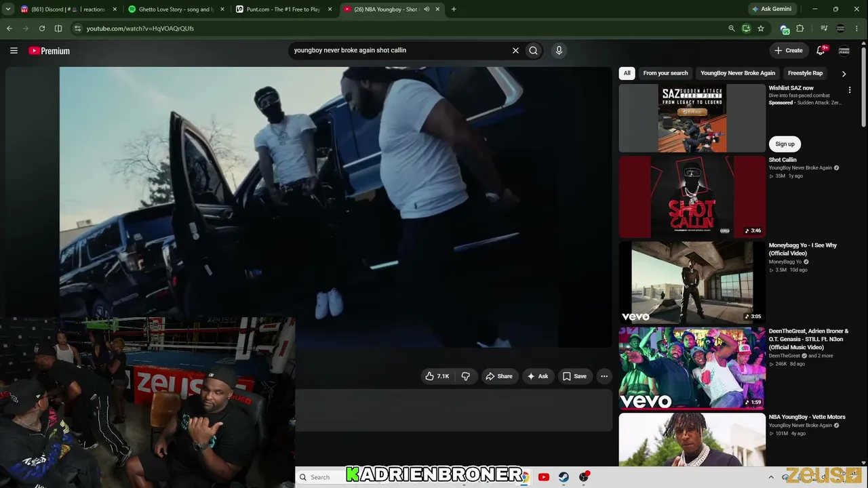This screenshot has width=868, height=488.
Task: Go back to the previous page
Action: click(9, 28)
